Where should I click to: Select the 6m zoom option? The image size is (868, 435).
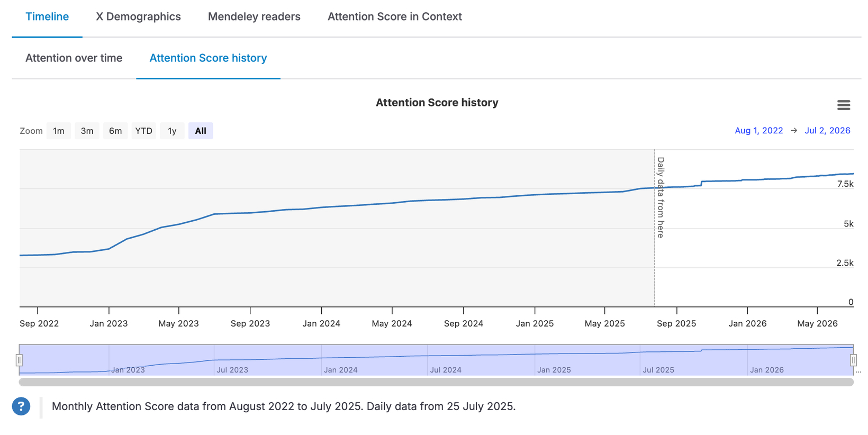(x=115, y=131)
